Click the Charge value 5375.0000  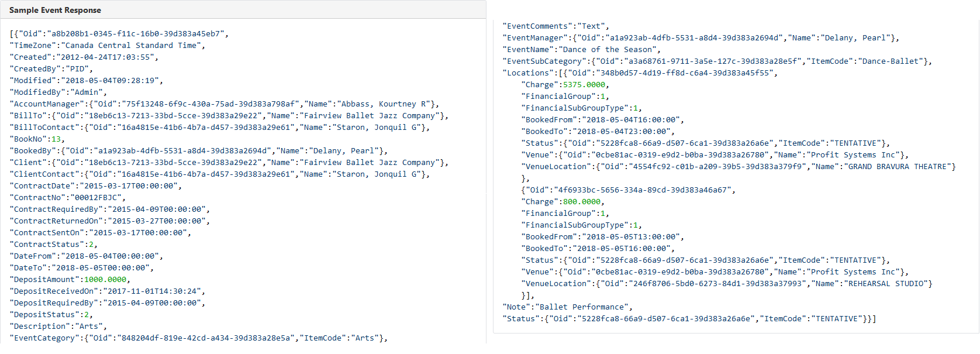coord(584,85)
